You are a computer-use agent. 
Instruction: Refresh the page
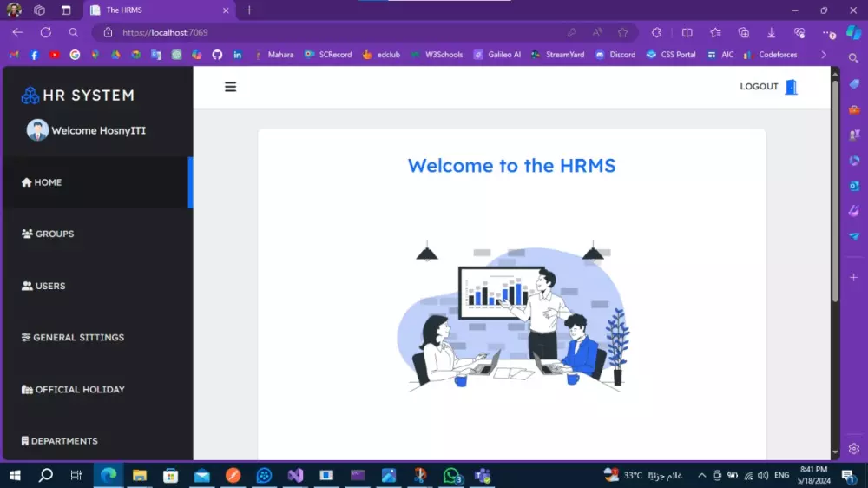click(x=46, y=33)
